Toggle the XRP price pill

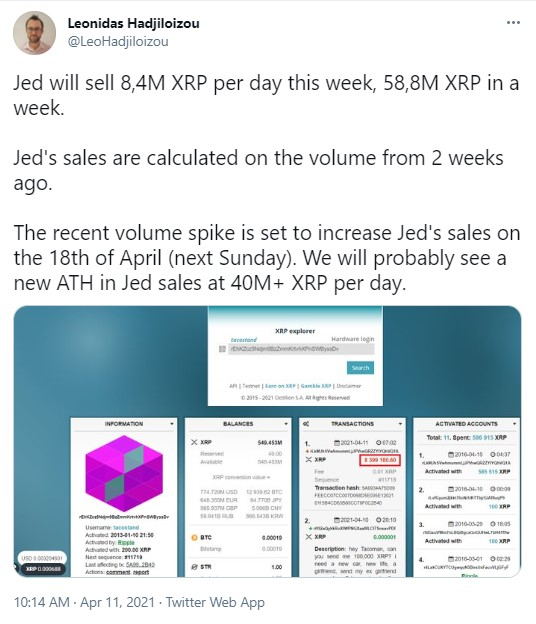point(43,569)
